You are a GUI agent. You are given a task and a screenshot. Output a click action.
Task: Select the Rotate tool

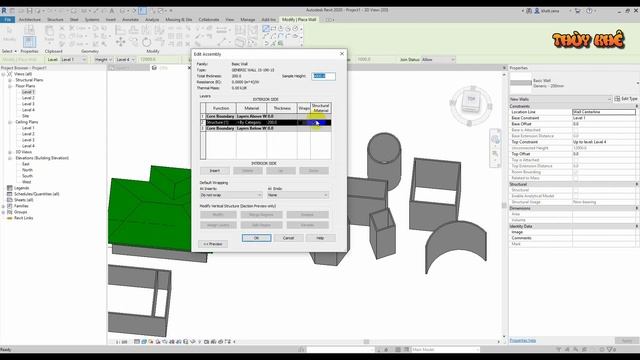pyautogui.click(x=147, y=42)
